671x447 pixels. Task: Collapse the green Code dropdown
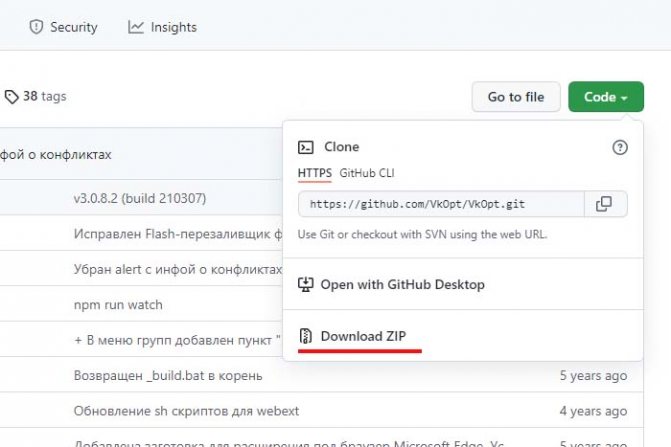[x=606, y=97]
